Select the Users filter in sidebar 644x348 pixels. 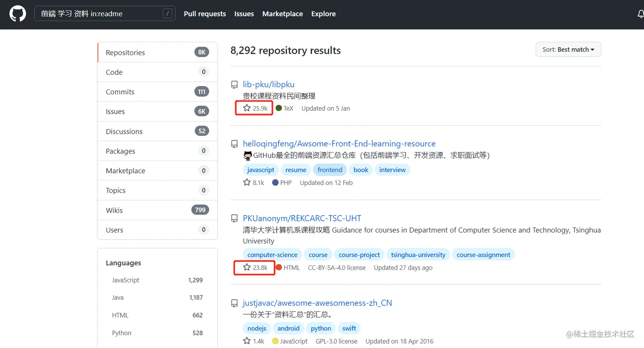[x=158, y=230]
